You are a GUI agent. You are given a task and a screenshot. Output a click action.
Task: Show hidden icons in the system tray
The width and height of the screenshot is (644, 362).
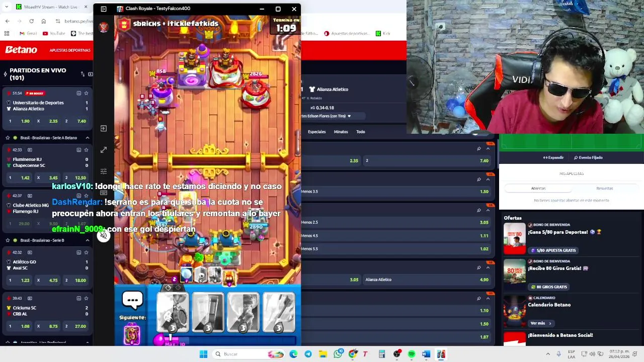pyautogui.click(x=548, y=354)
